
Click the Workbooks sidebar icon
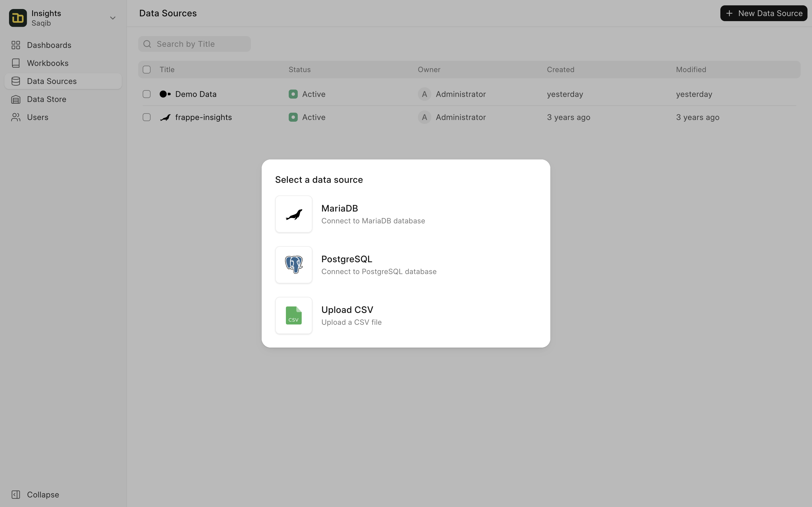[x=16, y=63]
